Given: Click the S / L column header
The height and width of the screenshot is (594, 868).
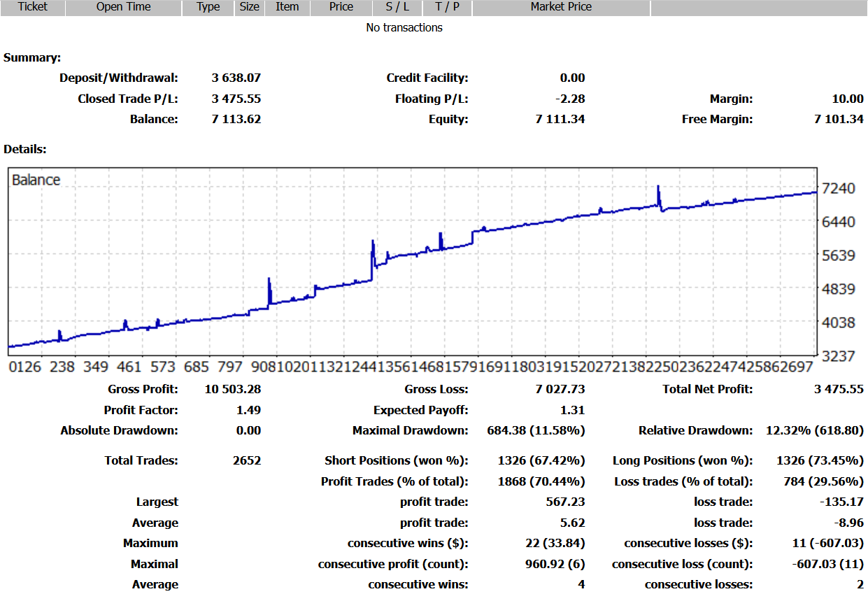Looking at the screenshot, I should pyautogui.click(x=398, y=8).
